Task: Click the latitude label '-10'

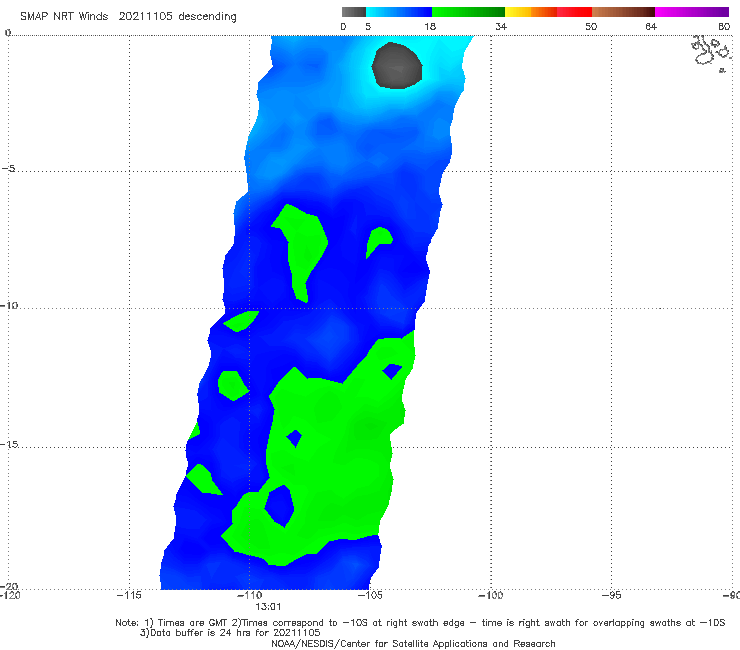Action: (x=9, y=305)
